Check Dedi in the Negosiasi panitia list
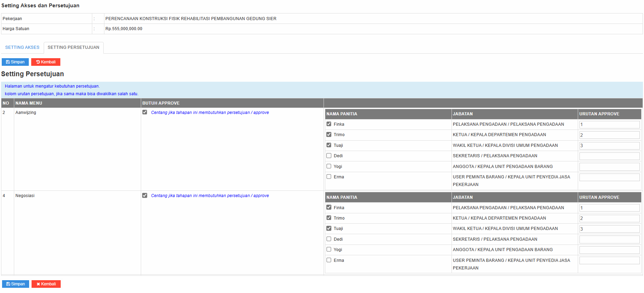The image size is (644, 293). click(329, 239)
